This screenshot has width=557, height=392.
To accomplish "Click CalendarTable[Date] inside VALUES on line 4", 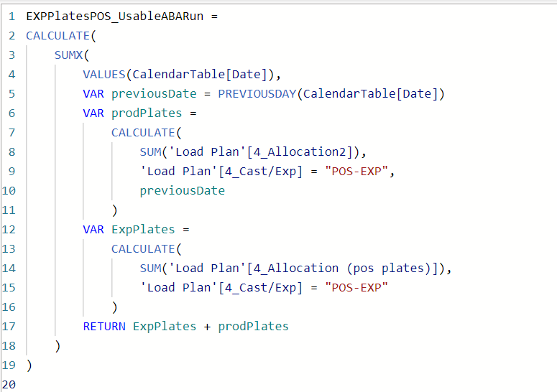I will pos(200,75).
